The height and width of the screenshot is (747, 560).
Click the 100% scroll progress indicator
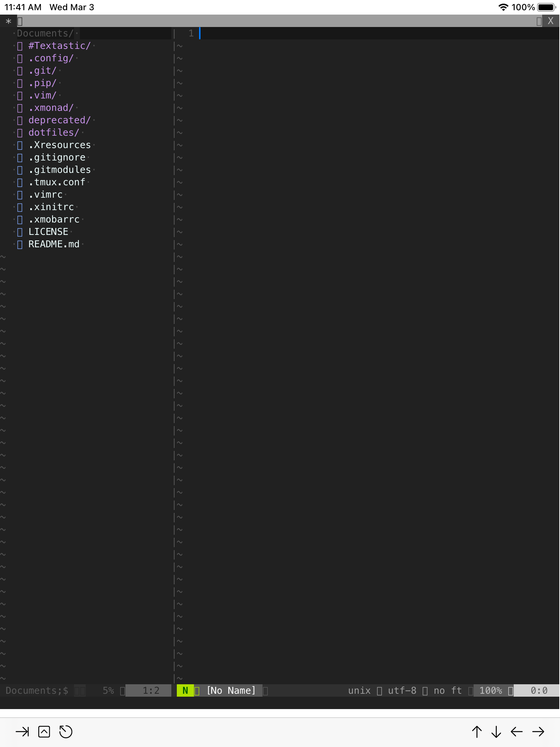(x=490, y=690)
